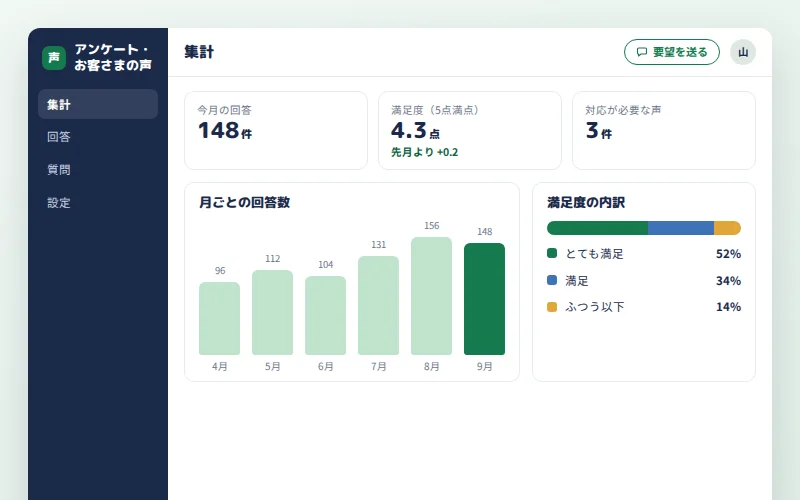Click the ふつう以下 legend label
The image size is (800, 500).
[x=595, y=307]
